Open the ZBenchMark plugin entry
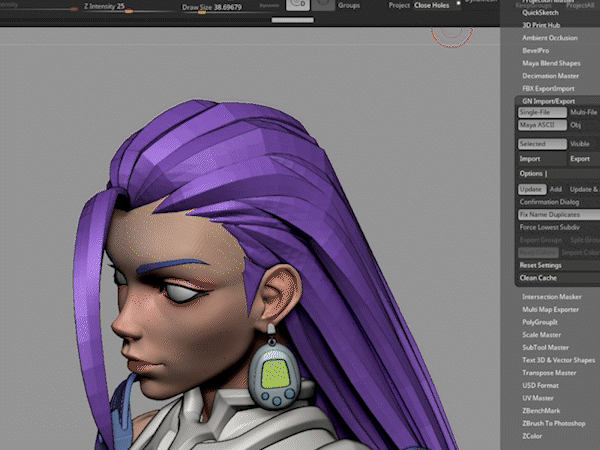 click(541, 411)
